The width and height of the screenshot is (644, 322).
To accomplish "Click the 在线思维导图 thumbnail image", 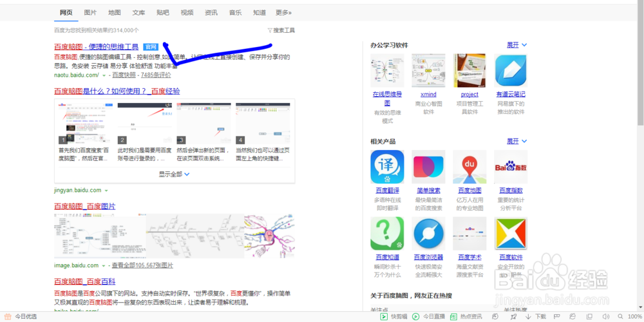I will click(387, 71).
